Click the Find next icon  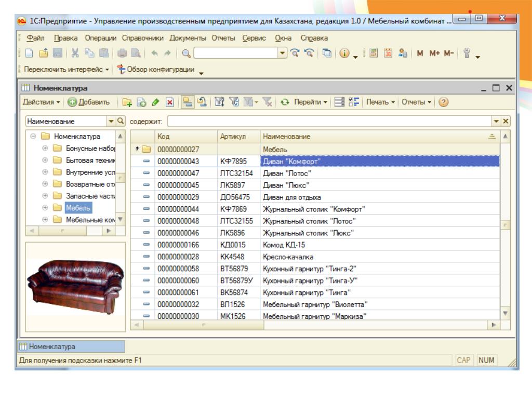pos(295,53)
